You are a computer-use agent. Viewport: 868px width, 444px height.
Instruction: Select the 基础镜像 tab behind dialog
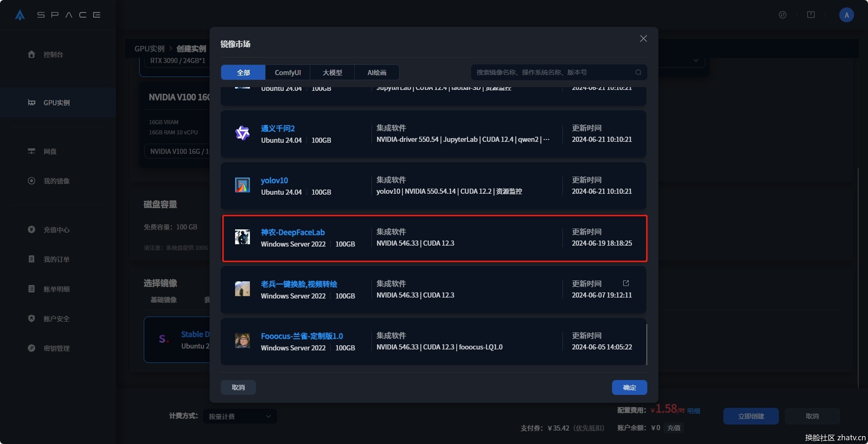pyautogui.click(x=164, y=300)
